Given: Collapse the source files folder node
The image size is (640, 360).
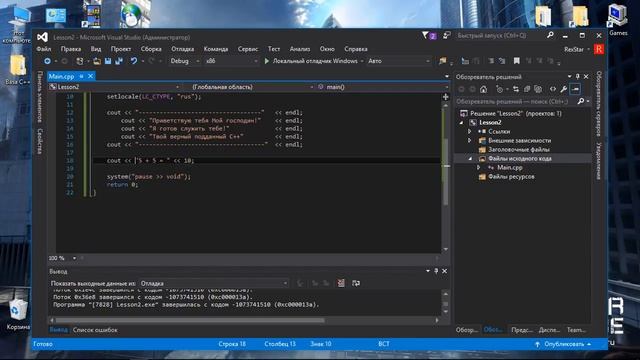Looking at the screenshot, I should coord(470,158).
